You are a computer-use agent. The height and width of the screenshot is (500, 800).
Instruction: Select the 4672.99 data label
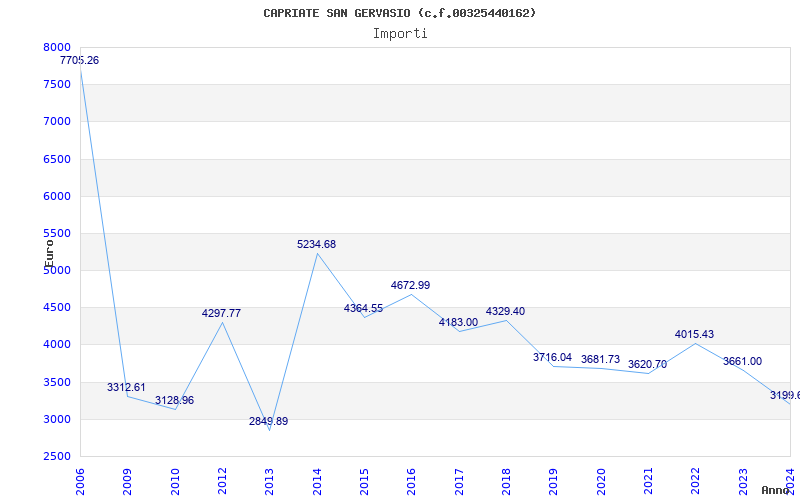[x=411, y=285]
